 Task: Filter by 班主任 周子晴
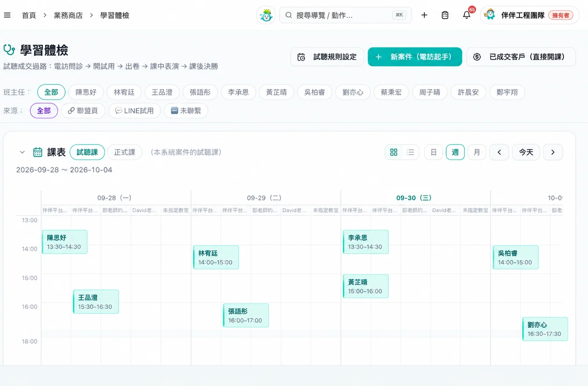(x=430, y=92)
